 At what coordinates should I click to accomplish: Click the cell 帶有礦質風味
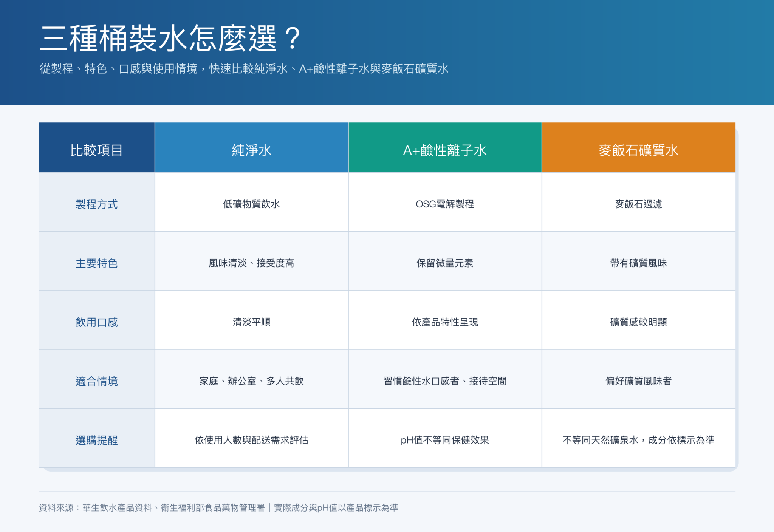(639, 261)
